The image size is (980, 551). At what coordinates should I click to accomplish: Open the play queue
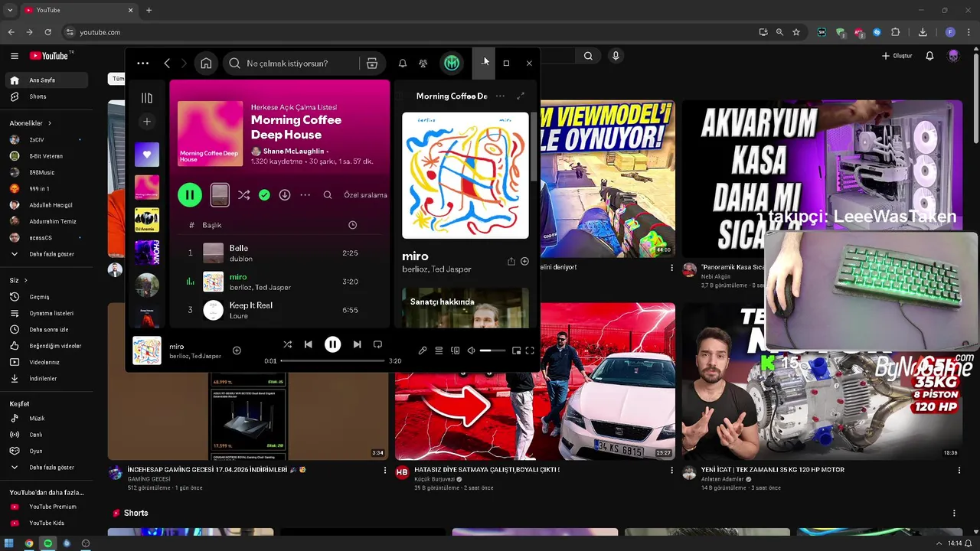[439, 350]
